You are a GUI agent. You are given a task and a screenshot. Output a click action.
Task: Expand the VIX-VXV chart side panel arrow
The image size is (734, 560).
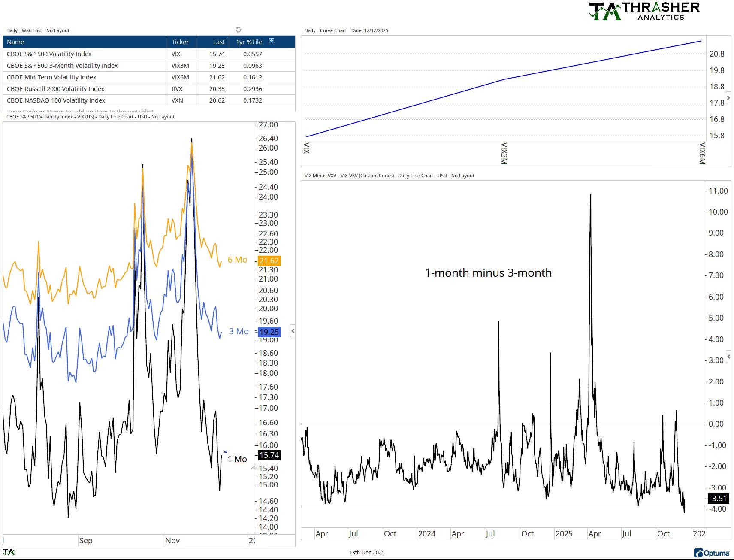tap(728, 357)
